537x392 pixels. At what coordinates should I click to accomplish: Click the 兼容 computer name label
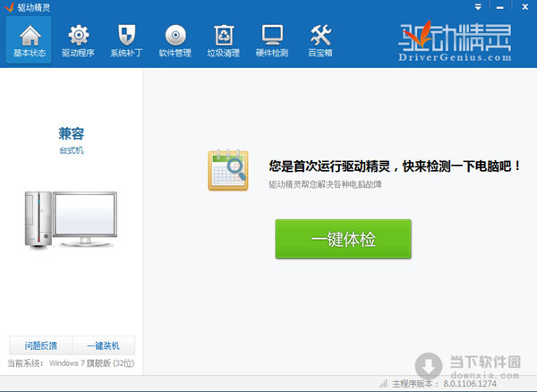pyautogui.click(x=72, y=133)
